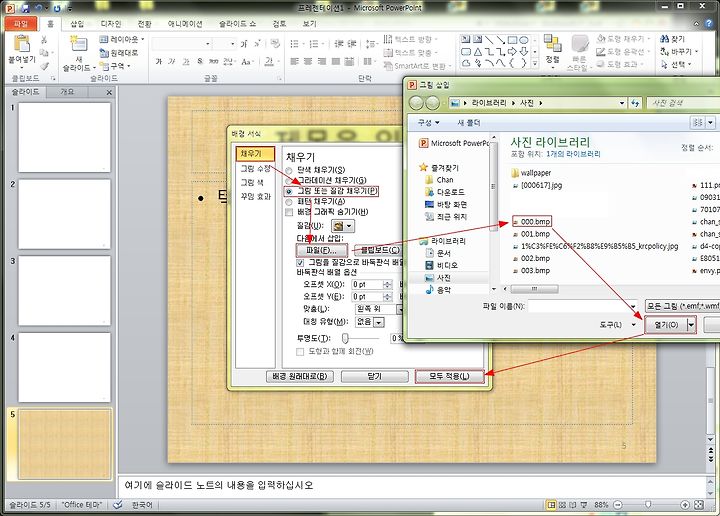This screenshot has width=720, height=516.
Task: Click the Normal view icon in status bar
Action: click(x=551, y=505)
